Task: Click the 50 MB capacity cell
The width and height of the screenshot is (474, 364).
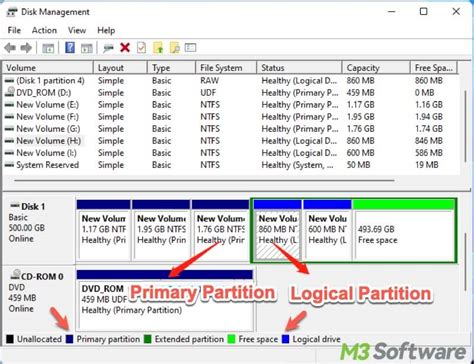Action: click(358, 165)
